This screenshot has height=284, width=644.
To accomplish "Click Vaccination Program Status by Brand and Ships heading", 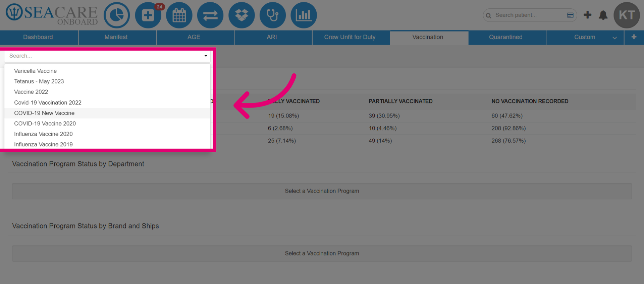I will coord(86,226).
